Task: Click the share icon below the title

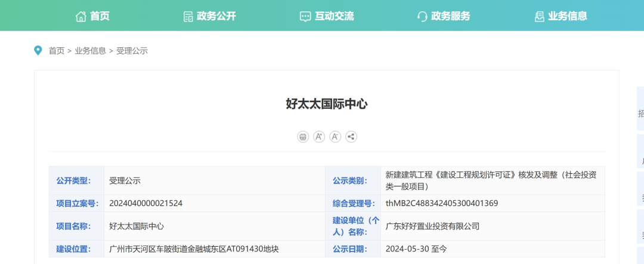Action: [x=351, y=137]
